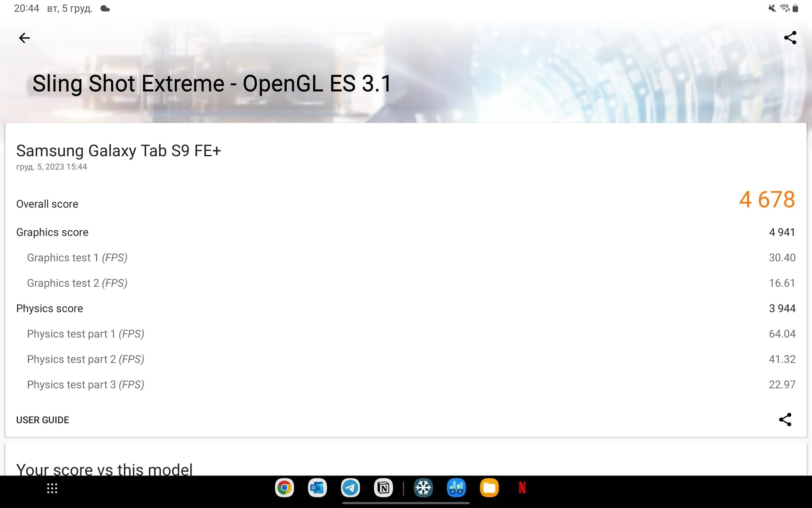The width and height of the screenshot is (812, 508).
Task: Select the Physics score value 3 944
Action: [782, 309]
